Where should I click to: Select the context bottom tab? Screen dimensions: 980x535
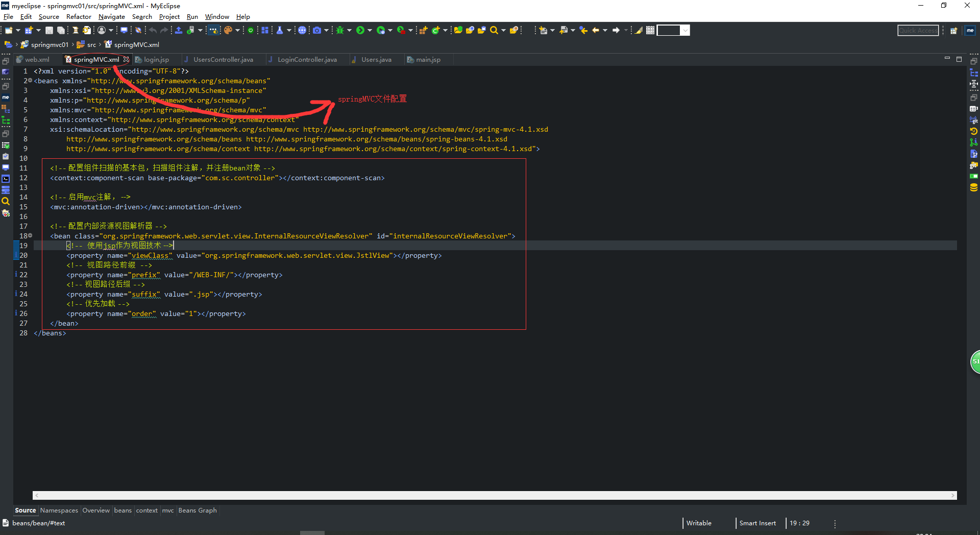tap(146, 510)
